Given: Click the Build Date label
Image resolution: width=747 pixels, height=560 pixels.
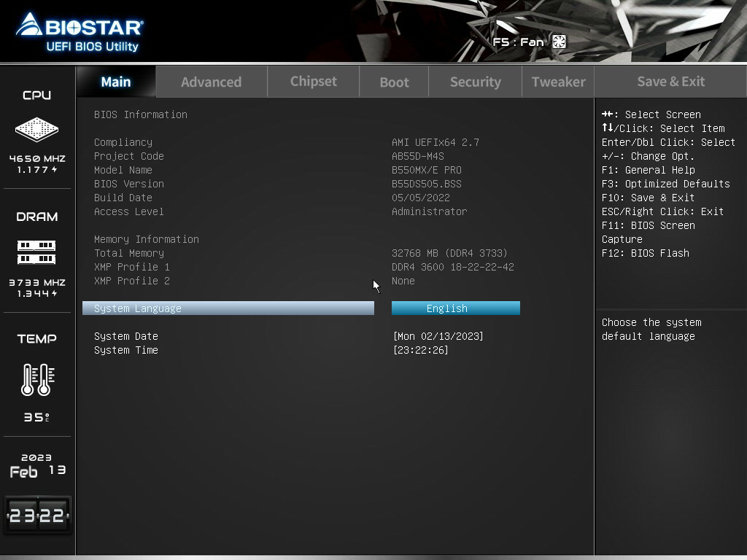Looking at the screenshot, I should pos(123,198).
